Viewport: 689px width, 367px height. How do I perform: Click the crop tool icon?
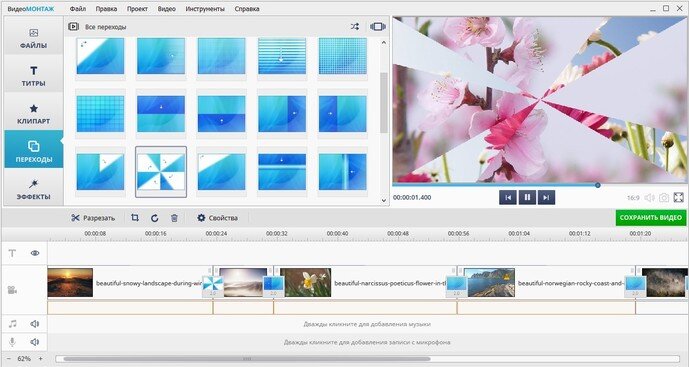click(135, 218)
